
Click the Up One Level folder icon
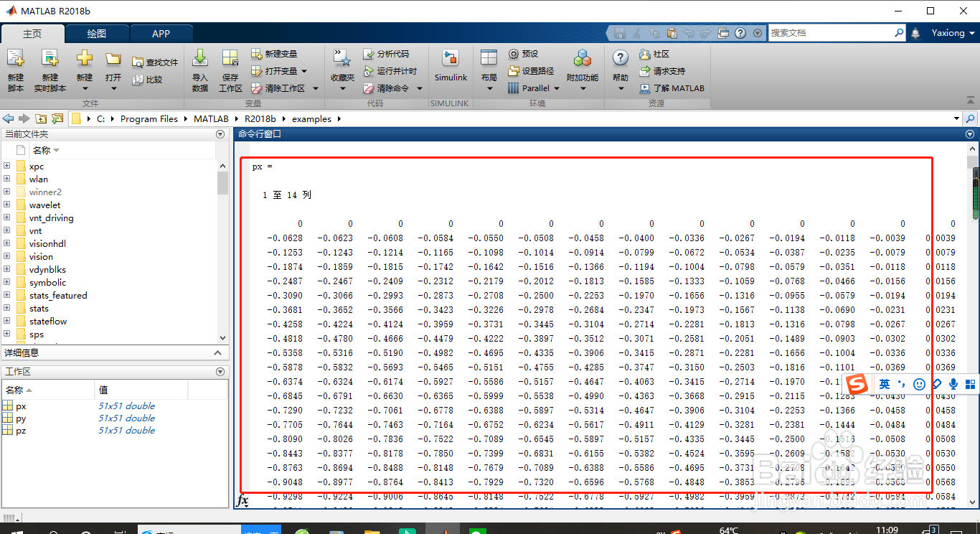coord(41,118)
